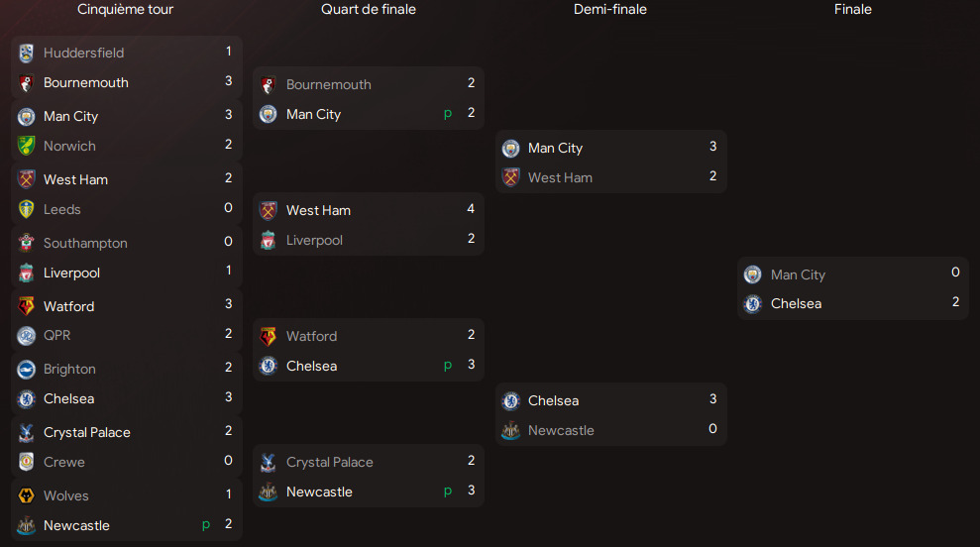Screen dimensions: 980x547
Task: Click the Quart de finale column heading
Action: [369, 10]
